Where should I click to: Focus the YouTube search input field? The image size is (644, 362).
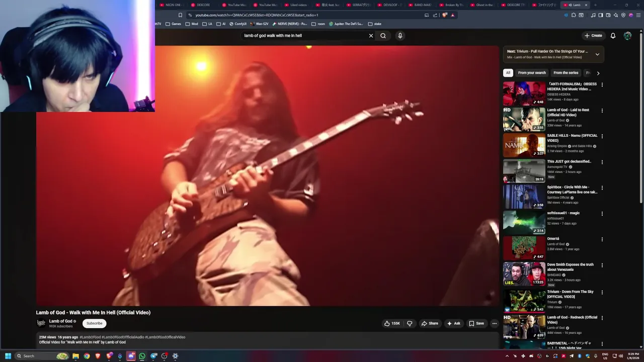[x=304, y=36]
